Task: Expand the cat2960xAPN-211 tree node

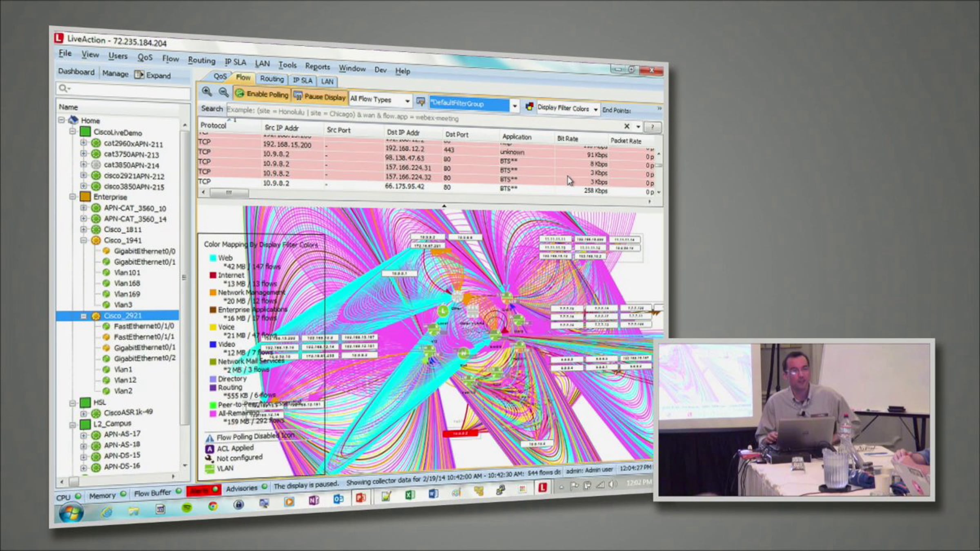Action: click(83, 143)
